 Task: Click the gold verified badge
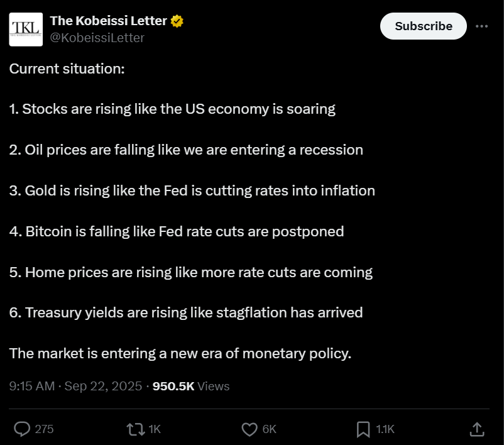pos(175,20)
